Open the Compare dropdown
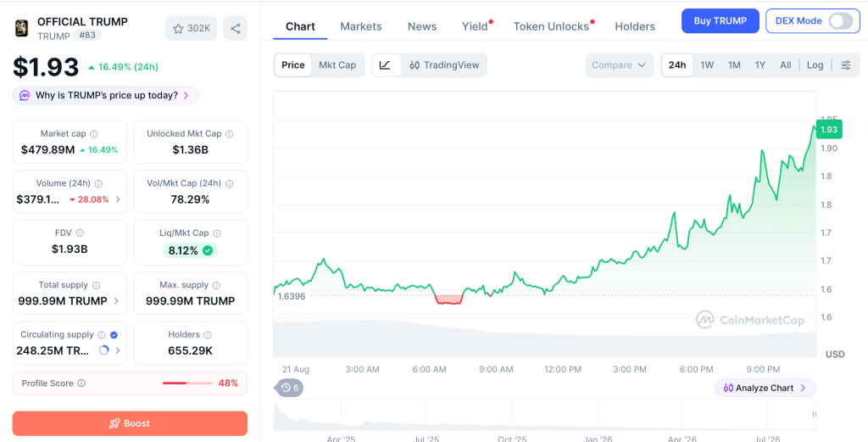This screenshot has height=442, width=868. [x=619, y=64]
